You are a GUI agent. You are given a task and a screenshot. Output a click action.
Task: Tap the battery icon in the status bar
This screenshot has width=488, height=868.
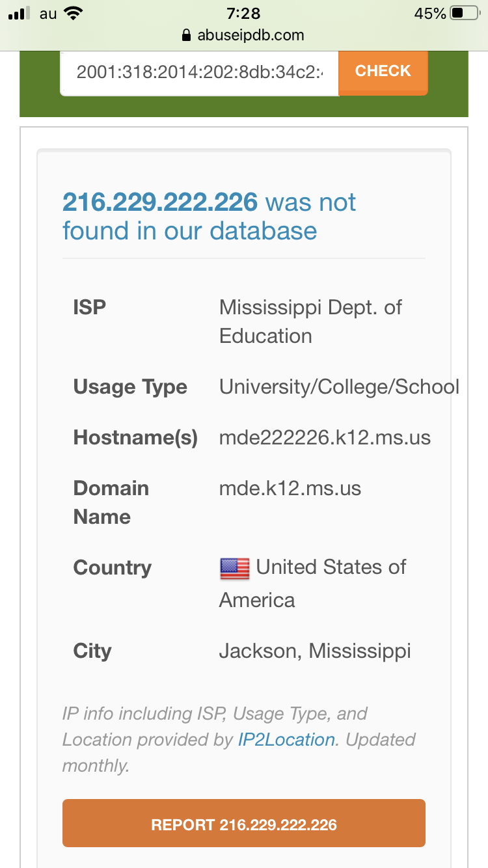point(464,14)
